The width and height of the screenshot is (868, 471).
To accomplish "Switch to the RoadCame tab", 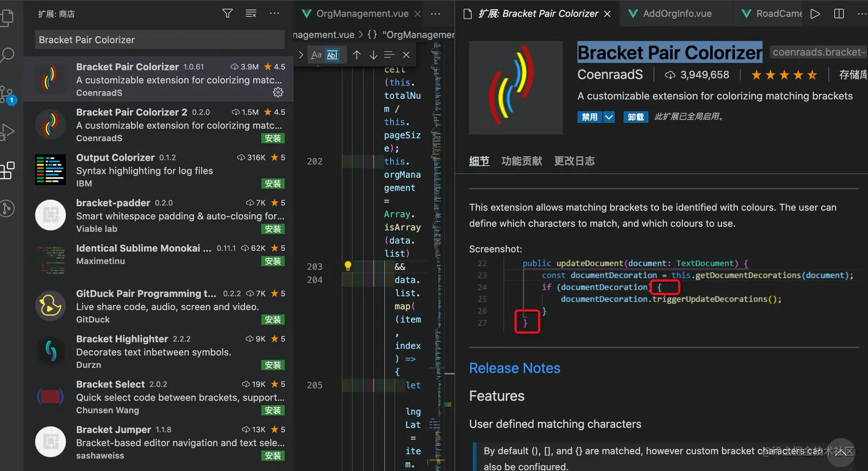I will 772,14.
